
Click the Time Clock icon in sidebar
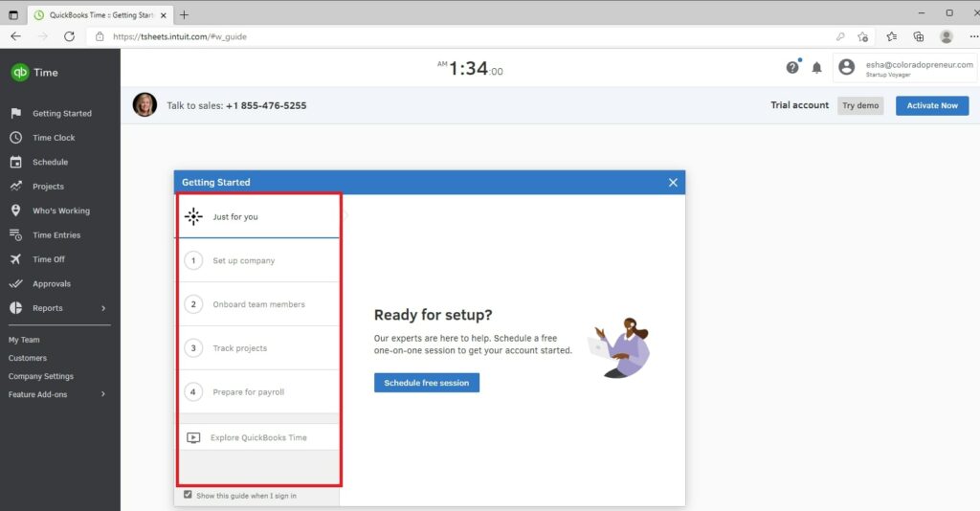tap(15, 138)
